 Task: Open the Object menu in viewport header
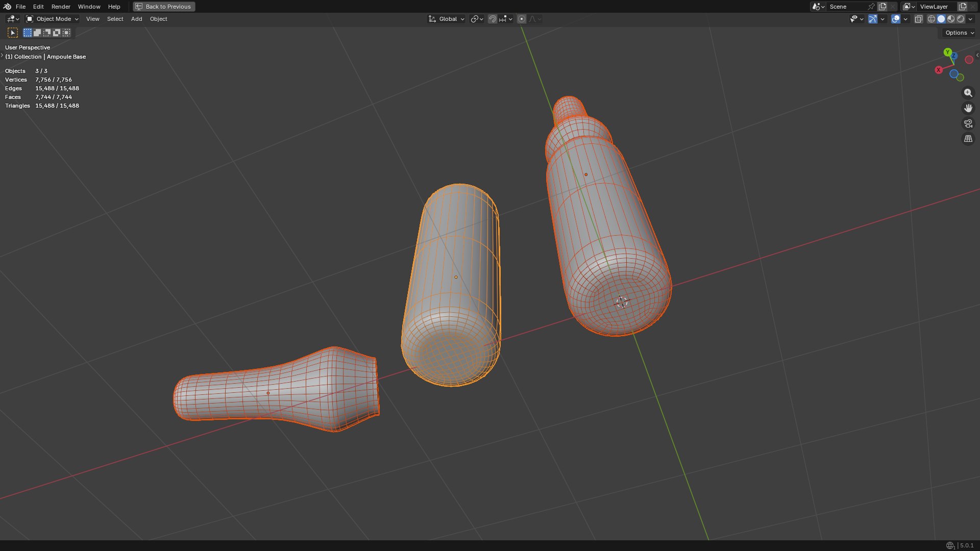(158, 19)
